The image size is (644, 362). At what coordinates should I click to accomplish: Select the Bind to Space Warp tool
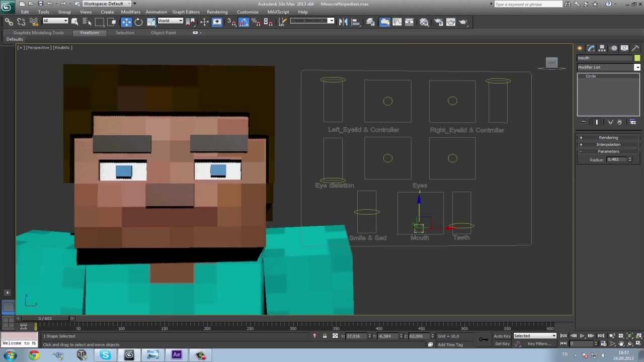(34, 22)
